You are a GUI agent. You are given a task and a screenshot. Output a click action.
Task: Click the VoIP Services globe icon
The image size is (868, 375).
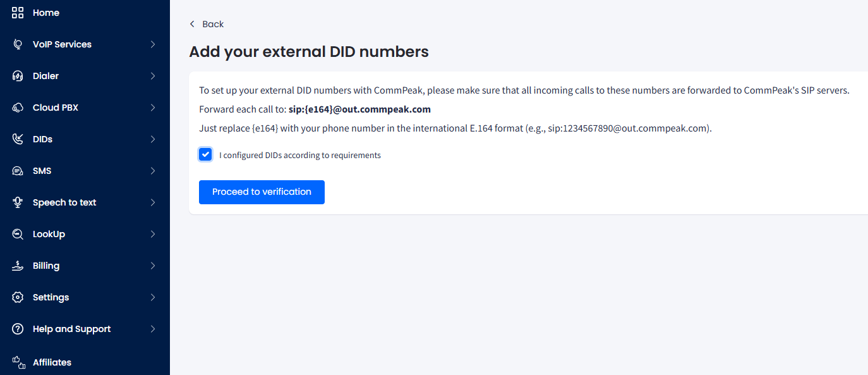(x=18, y=44)
